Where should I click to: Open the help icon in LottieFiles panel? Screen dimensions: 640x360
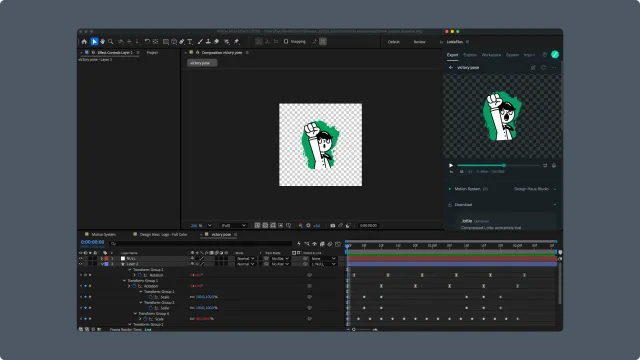pyautogui.click(x=544, y=55)
